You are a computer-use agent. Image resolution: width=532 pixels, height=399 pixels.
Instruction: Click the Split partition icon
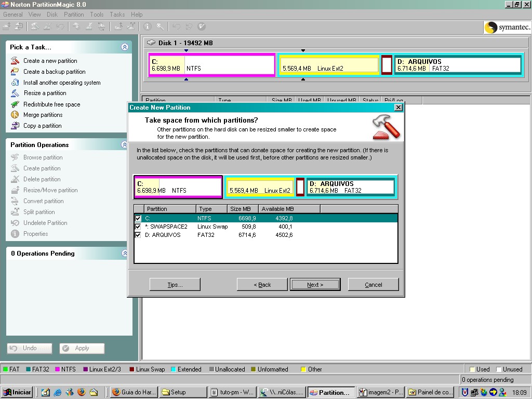click(15, 212)
